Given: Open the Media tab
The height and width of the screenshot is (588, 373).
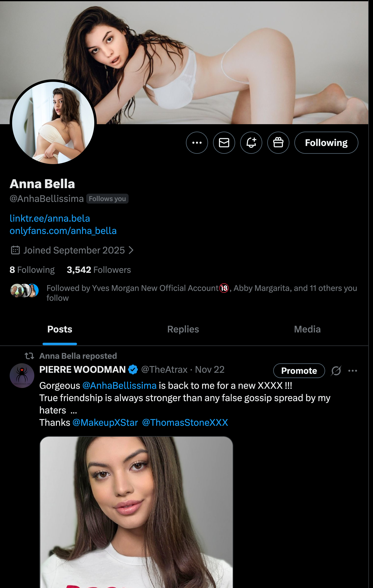Looking at the screenshot, I should 307,329.
